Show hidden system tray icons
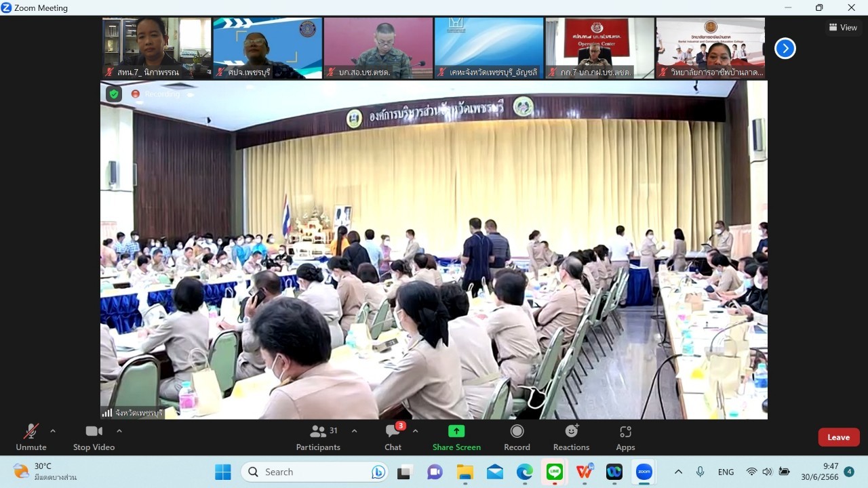 [678, 472]
